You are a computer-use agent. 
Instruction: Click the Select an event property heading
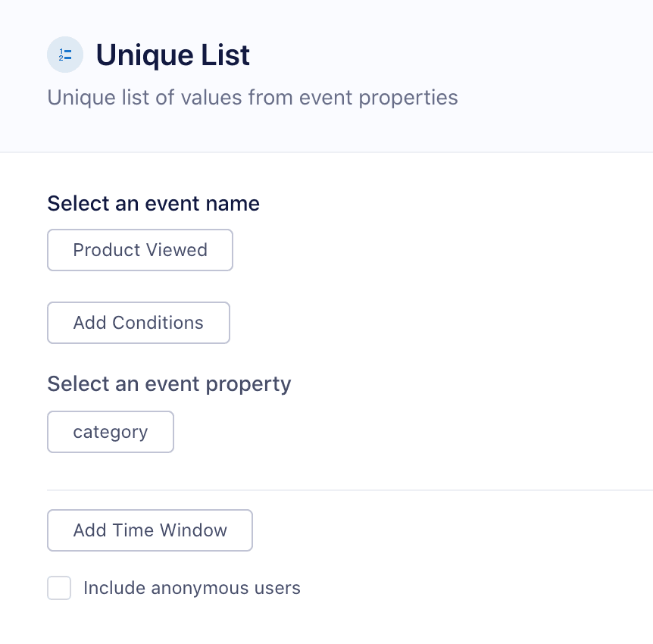coord(168,384)
